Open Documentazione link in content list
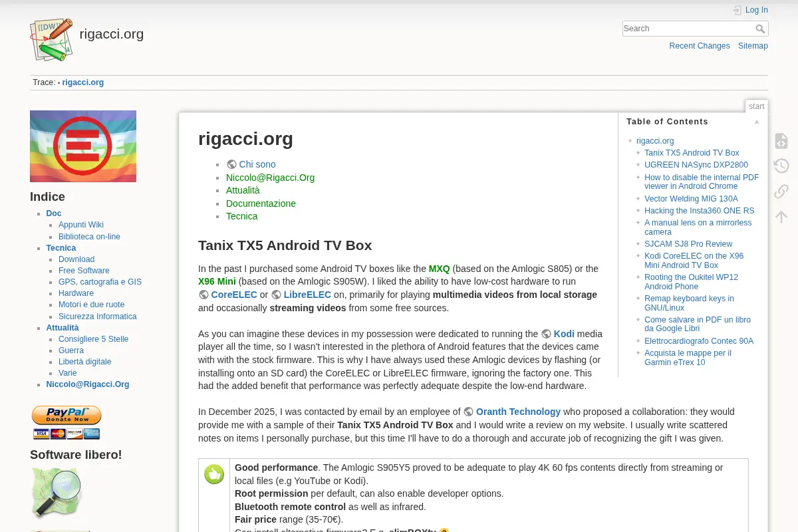Image resolution: width=798 pixels, height=532 pixels. [261, 203]
